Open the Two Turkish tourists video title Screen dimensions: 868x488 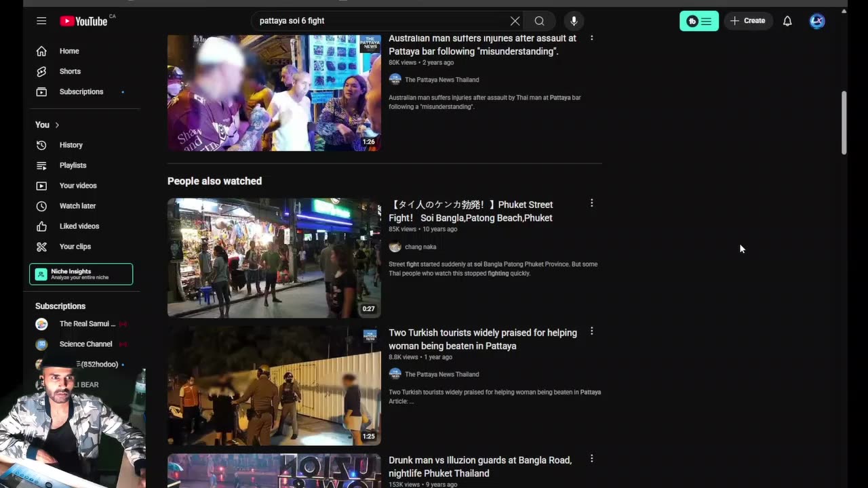tap(483, 340)
